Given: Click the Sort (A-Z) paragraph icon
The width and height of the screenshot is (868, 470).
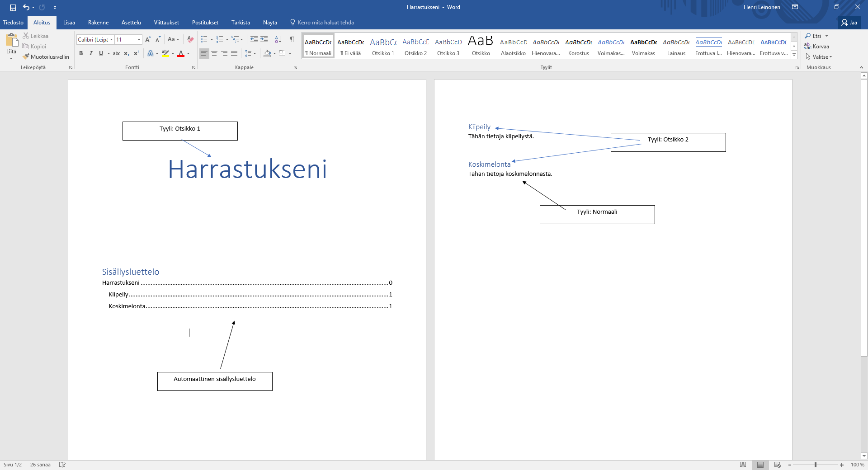Looking at the screenshot, I should [x=278, y=40].
